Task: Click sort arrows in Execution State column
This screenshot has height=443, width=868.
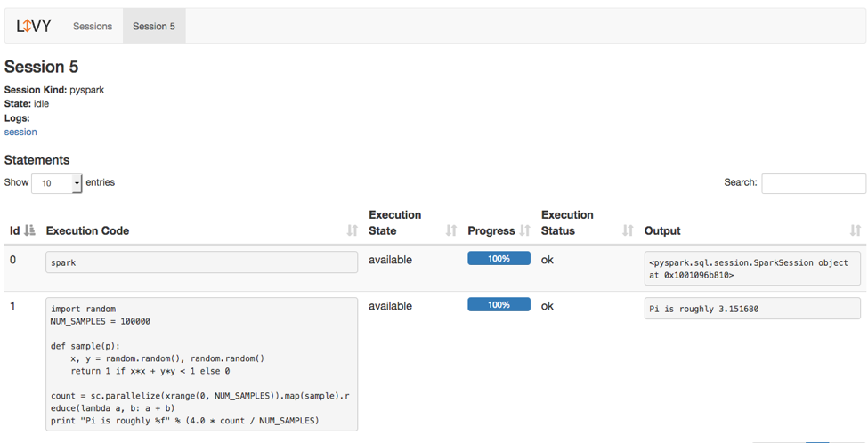Action: 450,230
